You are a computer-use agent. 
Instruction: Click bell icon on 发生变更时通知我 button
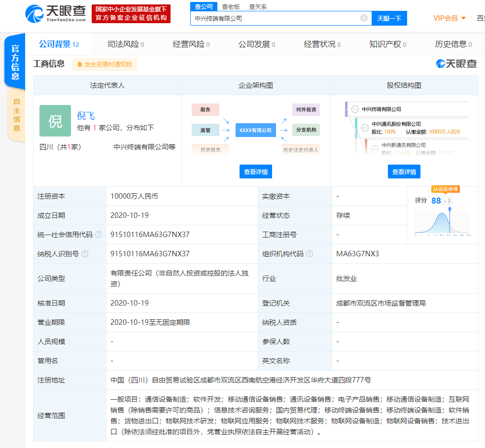click(79, 65)
